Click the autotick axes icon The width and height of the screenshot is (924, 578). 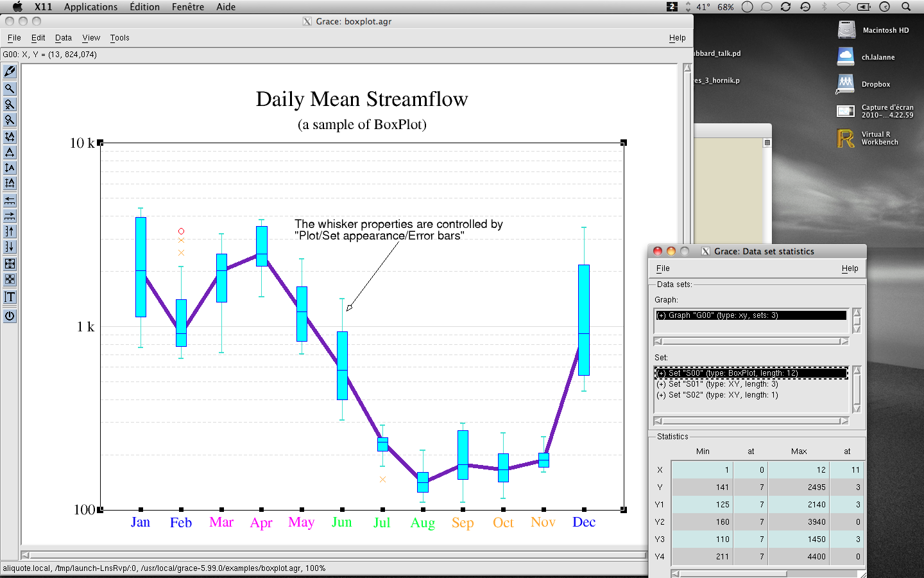(x=10, y=183)
